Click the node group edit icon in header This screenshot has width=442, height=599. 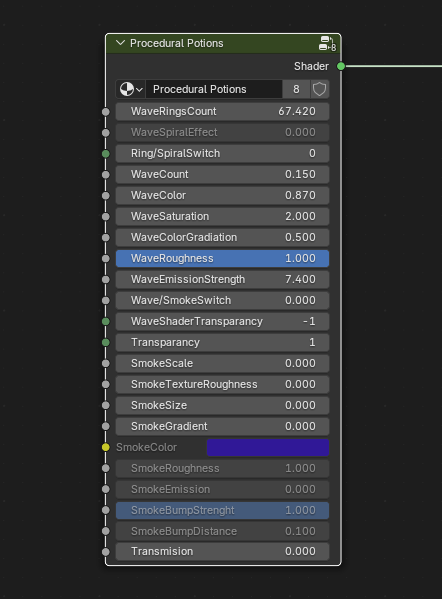pos(327,43)
